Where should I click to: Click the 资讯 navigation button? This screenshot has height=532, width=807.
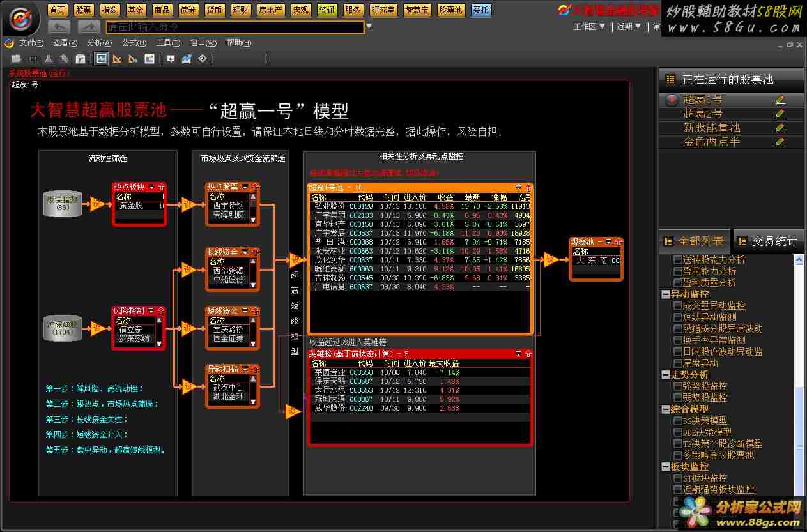tap(327, 10)
